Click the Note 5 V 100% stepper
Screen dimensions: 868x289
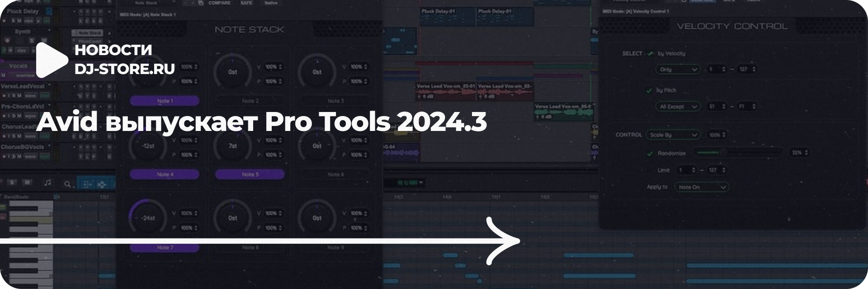pyautogui.click(x=274, y=140)
